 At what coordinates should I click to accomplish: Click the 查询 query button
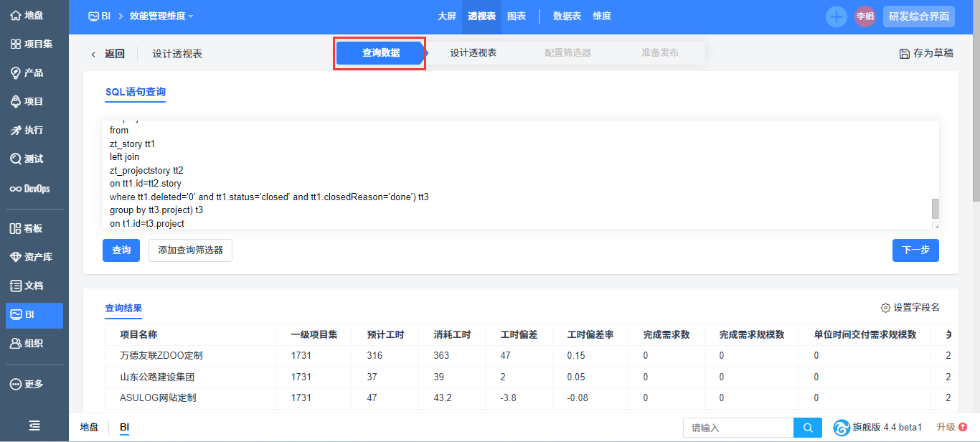click(x=121, y=250)
